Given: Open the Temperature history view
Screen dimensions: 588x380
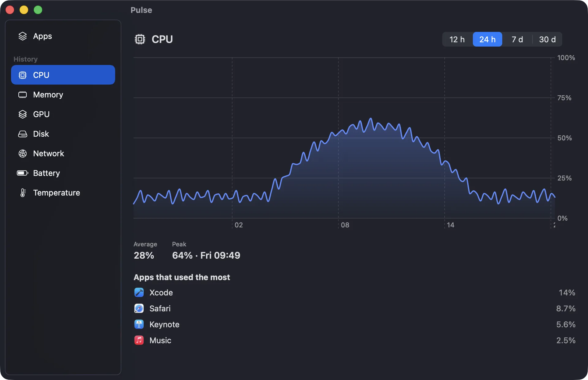Looking at the screenshot, I should 63,193.
